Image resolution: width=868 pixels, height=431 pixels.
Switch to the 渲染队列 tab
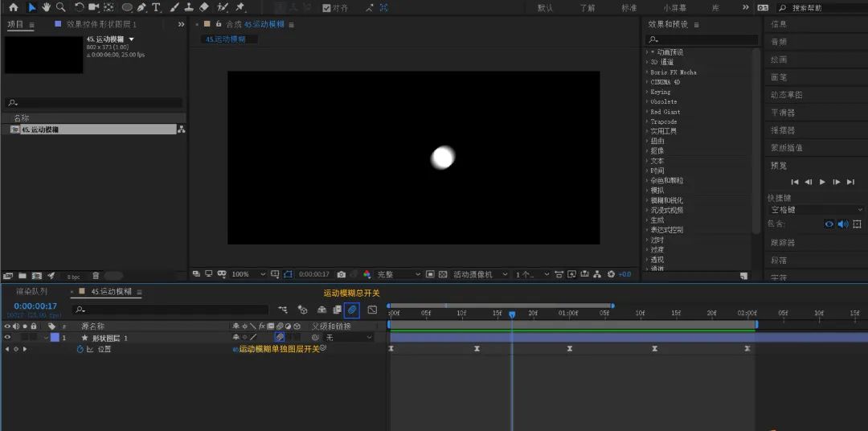(x=31, y=291)
